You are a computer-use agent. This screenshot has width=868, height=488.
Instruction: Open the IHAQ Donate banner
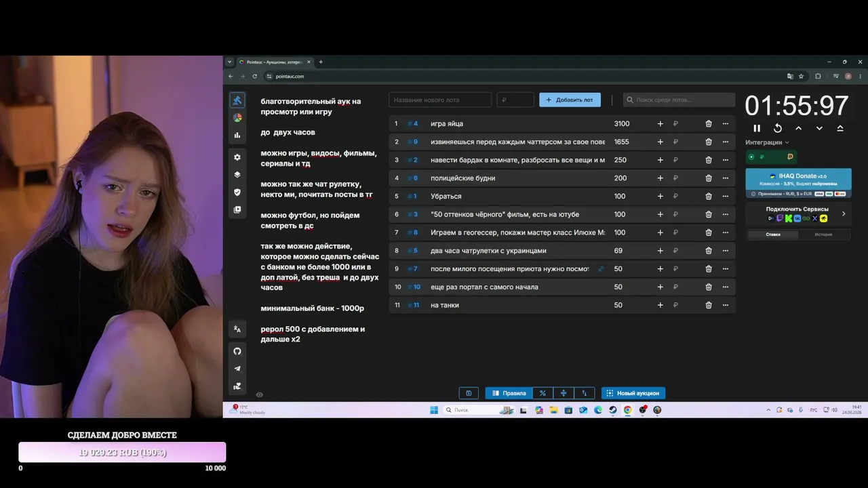click(x=798, y=183)
